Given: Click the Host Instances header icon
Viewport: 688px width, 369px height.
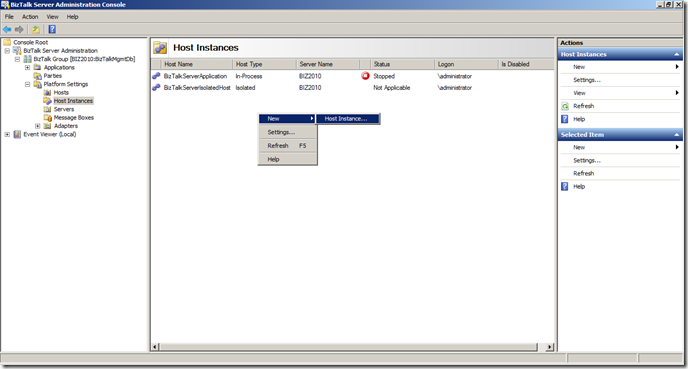Looking at the screenshot, I should 160,48.
